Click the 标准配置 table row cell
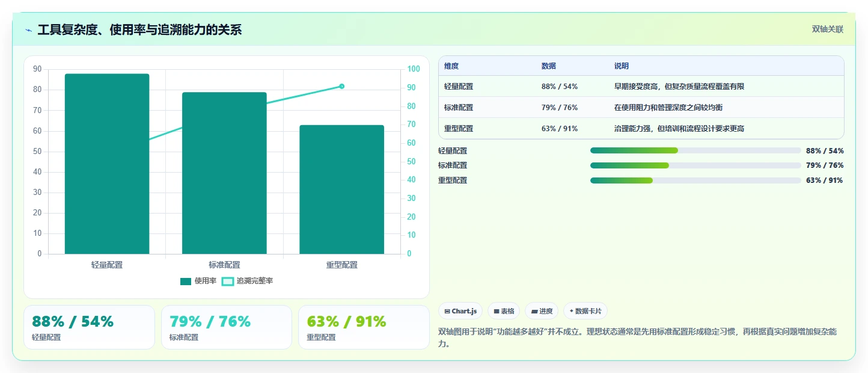 [459, 108]
